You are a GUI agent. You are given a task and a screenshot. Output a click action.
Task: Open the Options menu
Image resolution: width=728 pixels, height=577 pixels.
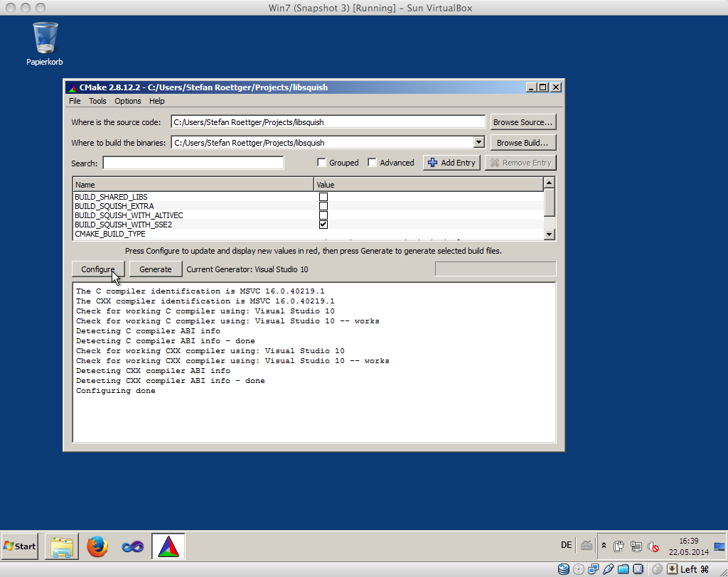click(128, 101)
